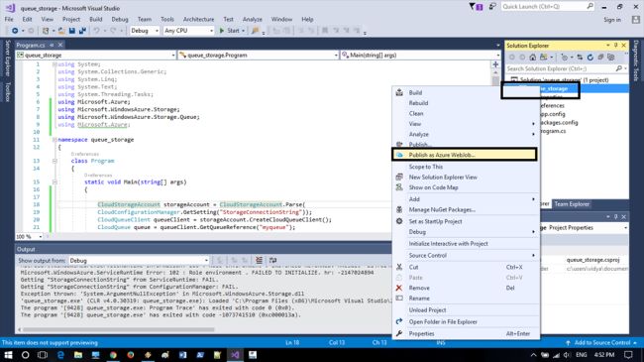Click Solution Explorer Refresh icon
The width and height of the screenshot is (644, 362).
coord(590,58)
